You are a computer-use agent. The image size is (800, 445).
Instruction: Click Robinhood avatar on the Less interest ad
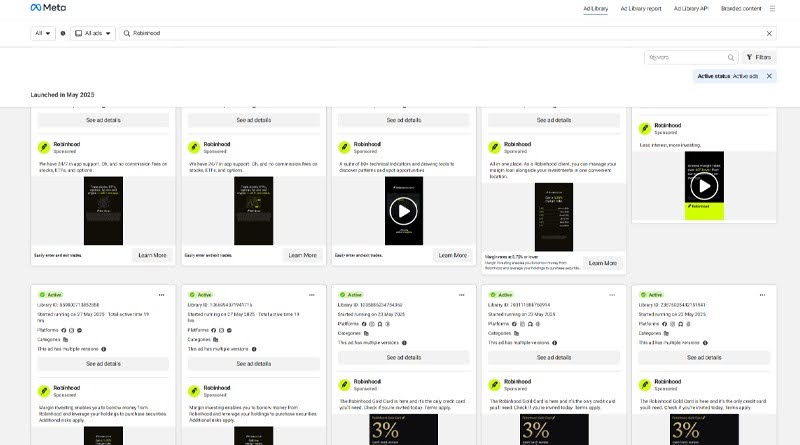(645, 129)
